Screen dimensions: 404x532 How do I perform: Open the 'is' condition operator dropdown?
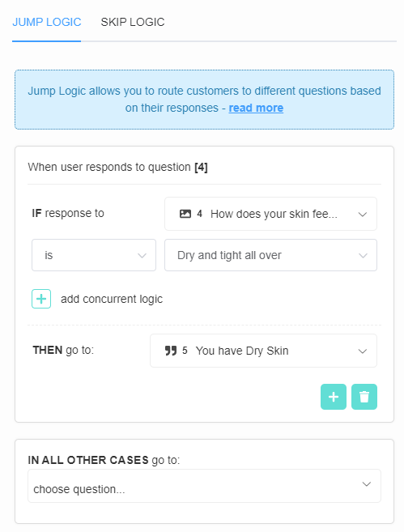click(94, 255)
